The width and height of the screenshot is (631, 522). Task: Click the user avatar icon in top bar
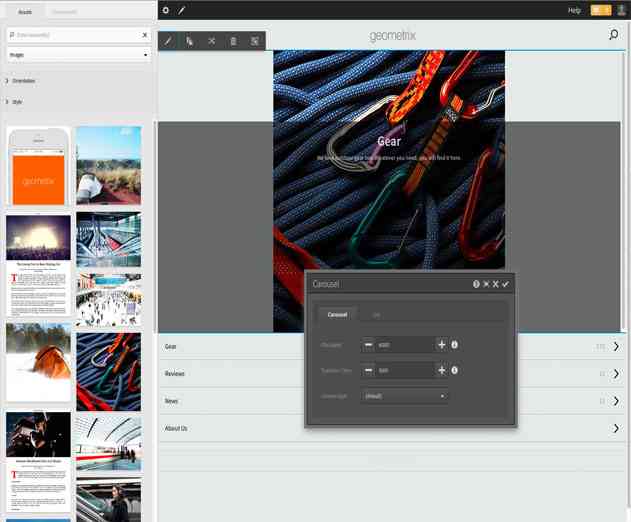point(622,10)
